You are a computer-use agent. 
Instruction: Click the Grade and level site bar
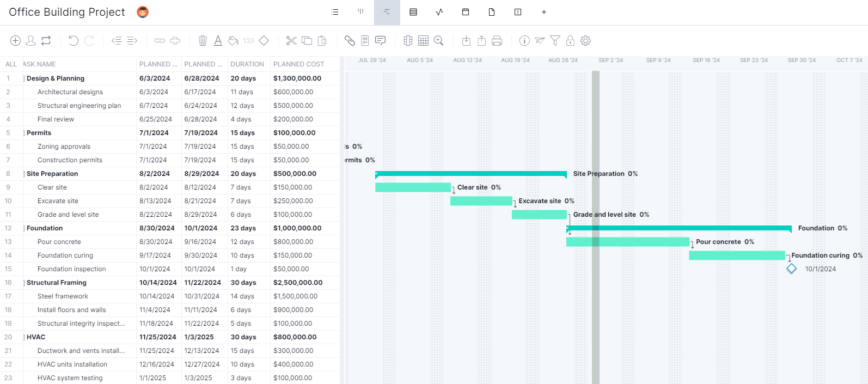click(x=539, y=215)
